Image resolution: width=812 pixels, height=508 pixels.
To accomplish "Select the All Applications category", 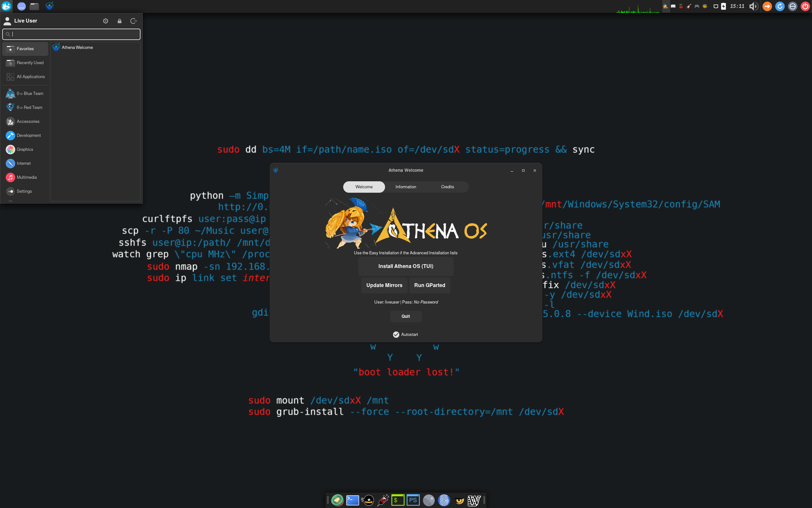I will click(25, 77).
